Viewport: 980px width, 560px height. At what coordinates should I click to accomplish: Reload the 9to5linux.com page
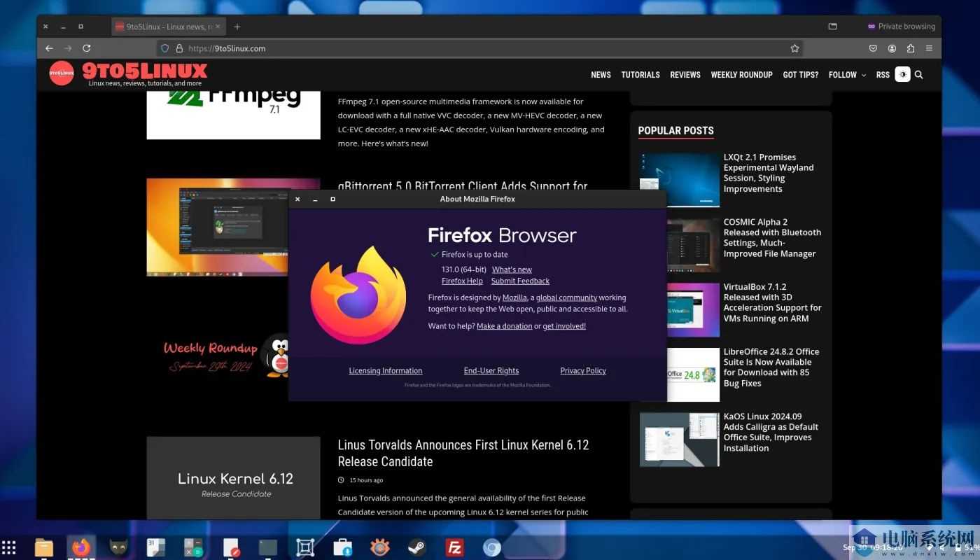87,48
